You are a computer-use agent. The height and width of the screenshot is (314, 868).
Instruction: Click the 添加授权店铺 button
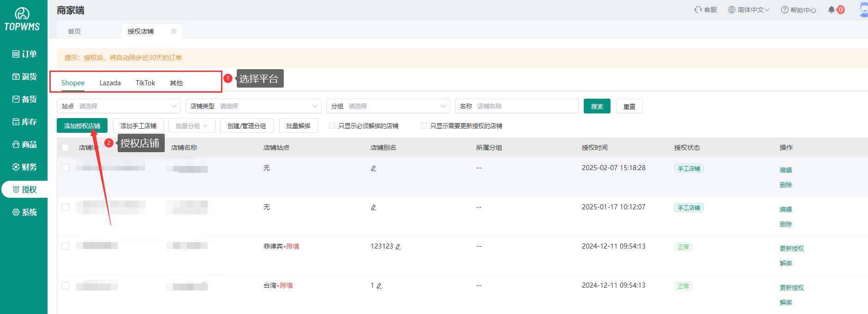click(82, 126)
